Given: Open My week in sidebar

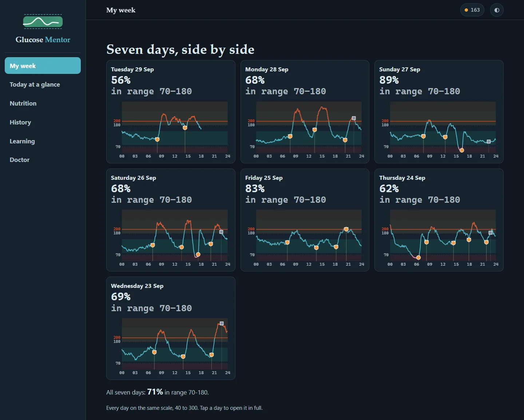Looking at the screenshot, I should [43, 66].
